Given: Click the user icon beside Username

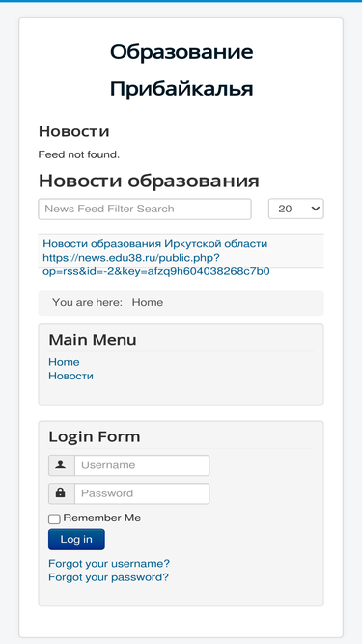Looking at the screenshot, I should pos(61,465).
